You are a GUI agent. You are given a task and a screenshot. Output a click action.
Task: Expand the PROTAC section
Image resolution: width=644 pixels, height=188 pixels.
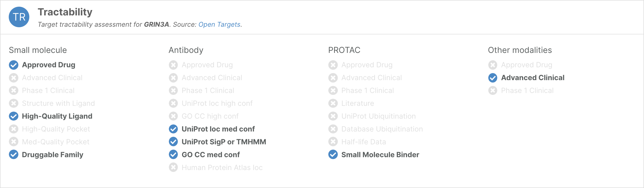[344, 50]
